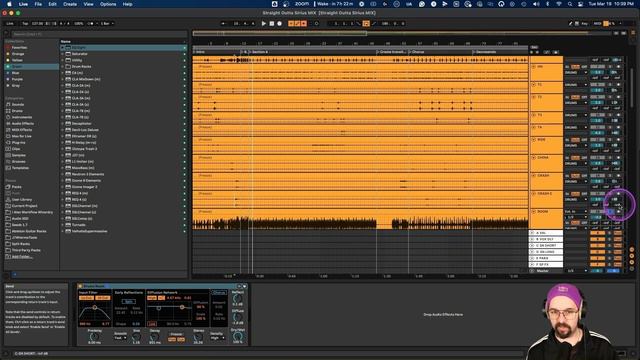Image resolution: width=640 pixels, height=360 pixels.
Task: Open the Help menu
Action: (127, 4)
